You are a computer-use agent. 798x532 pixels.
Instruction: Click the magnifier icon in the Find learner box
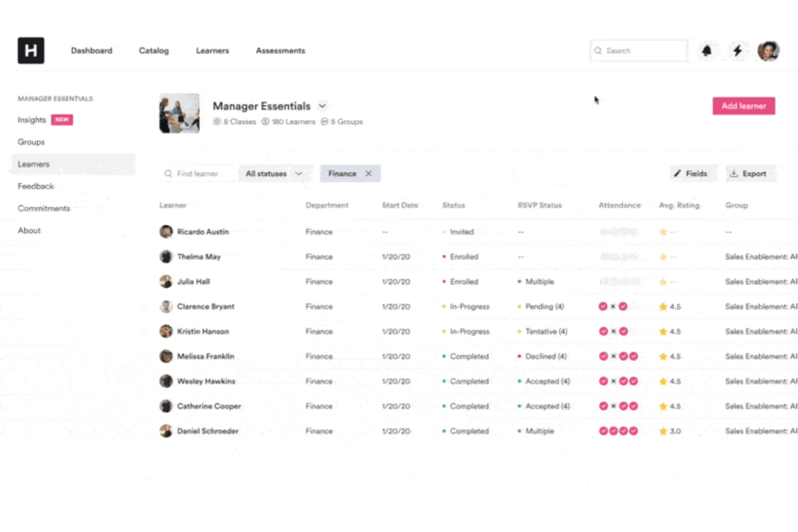[169, 173]
